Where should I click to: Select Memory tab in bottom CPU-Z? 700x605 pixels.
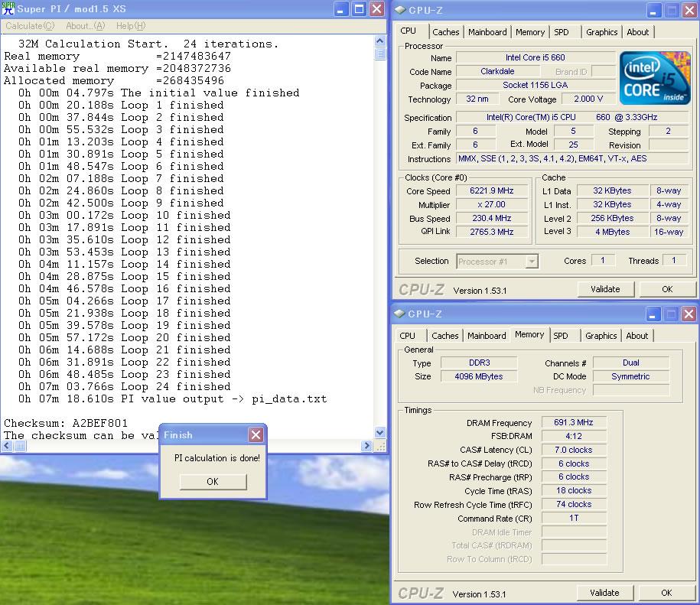coord(529,335)
